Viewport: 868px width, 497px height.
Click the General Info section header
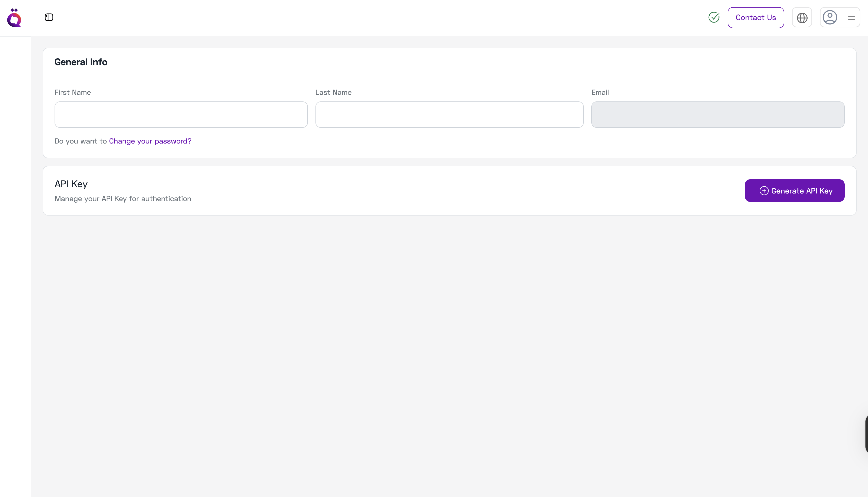(x=81, y=62)
